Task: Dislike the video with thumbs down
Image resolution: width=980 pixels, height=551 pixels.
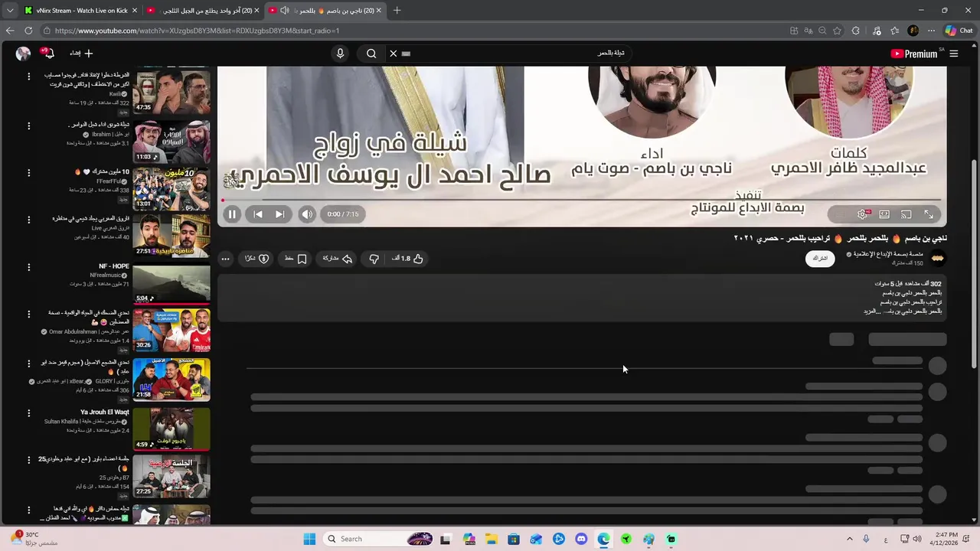Action: (374, 259)
